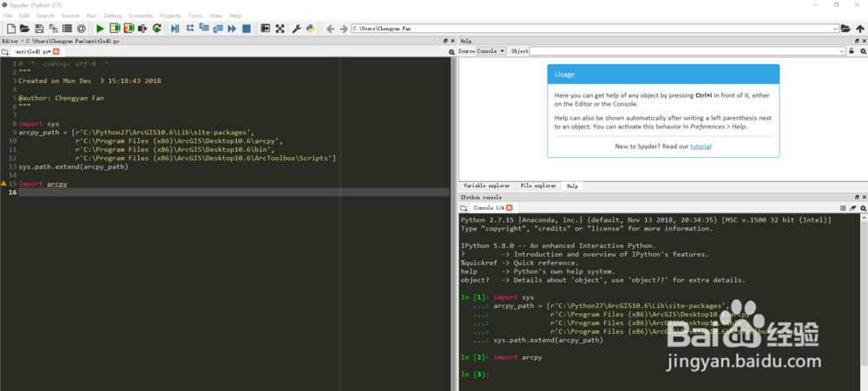868x391 pixels.
Task: Save all files toolbar icon
Action: click(53, 29)
